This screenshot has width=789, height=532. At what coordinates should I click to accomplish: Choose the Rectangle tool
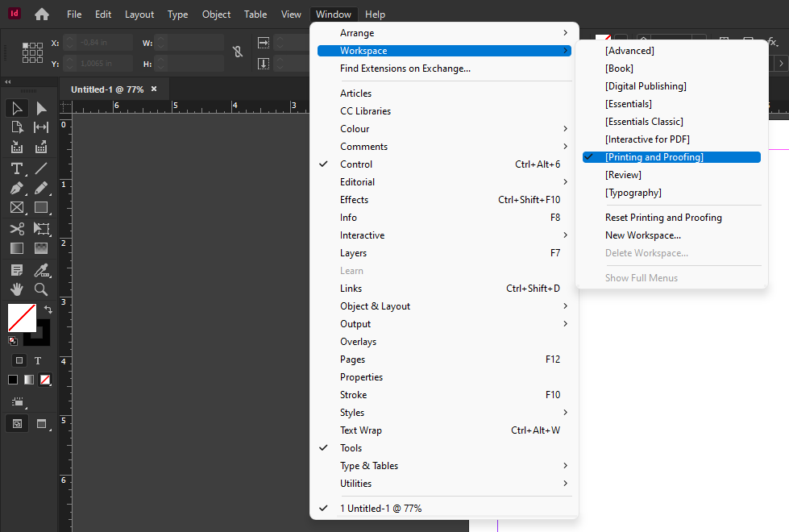coord(41,207)
